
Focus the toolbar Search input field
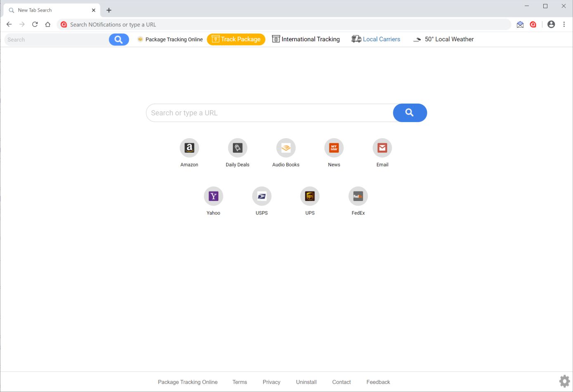tap(57, 40)
